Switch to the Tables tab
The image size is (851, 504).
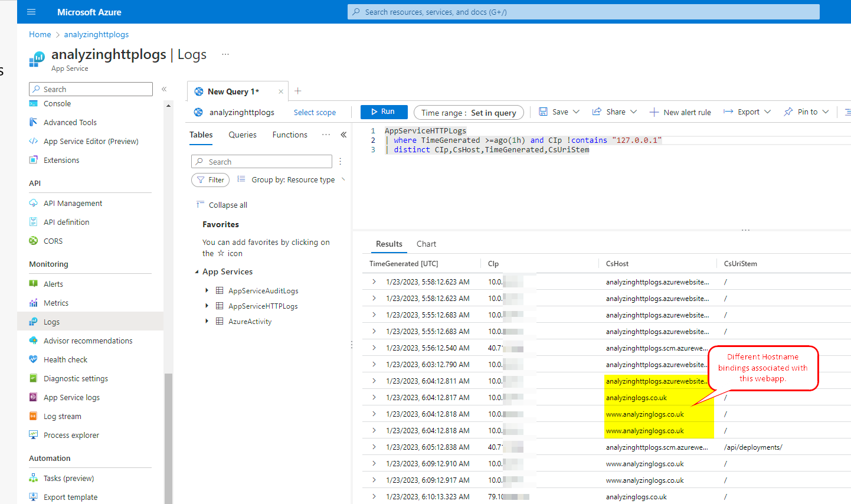pos(201,135)
